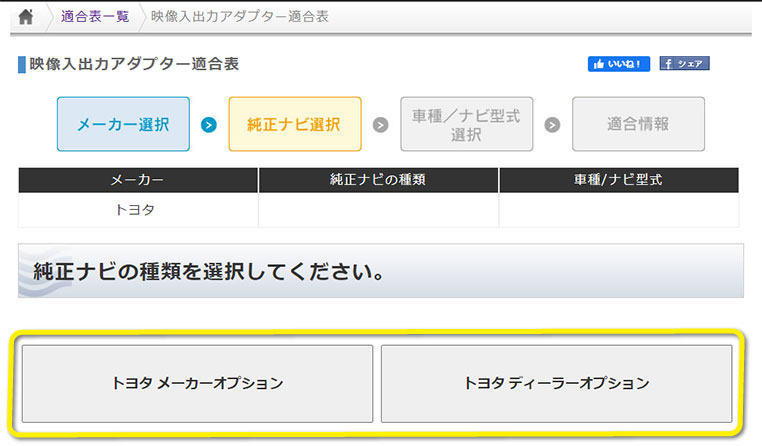
Task: Click the メーカー table header
Action: [x=138, y=180]
